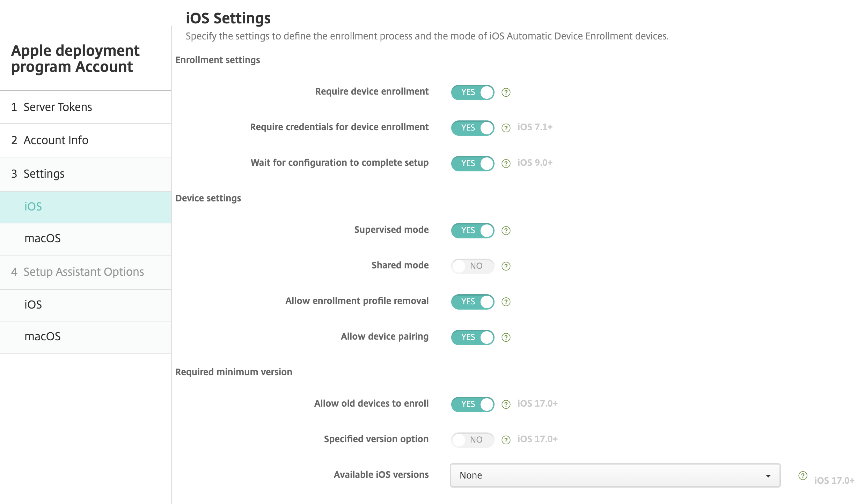Click help icon next to Available iOS versions
This screenshot has width=864, height=504.
803,475
